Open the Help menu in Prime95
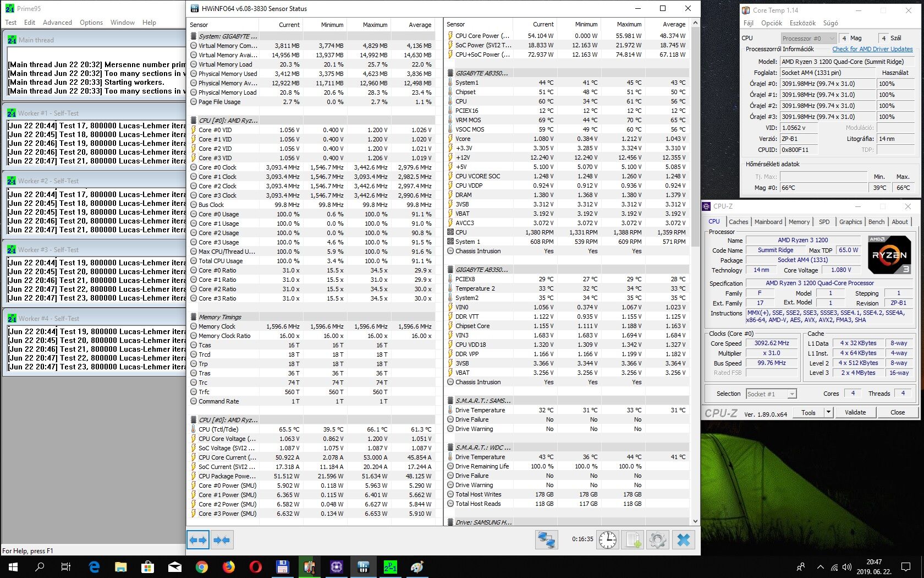This screenshot has width=924, height=578. click(149, 23)
